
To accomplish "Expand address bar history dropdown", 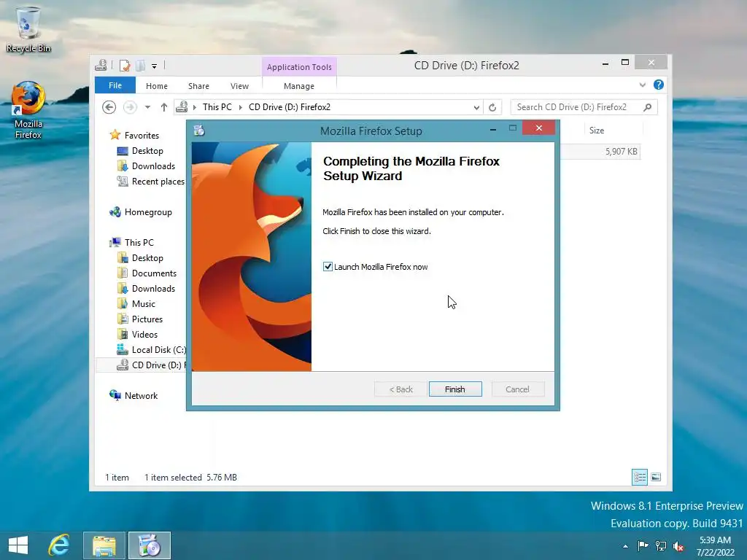I will pyautogui.click(x=476, y=108).
